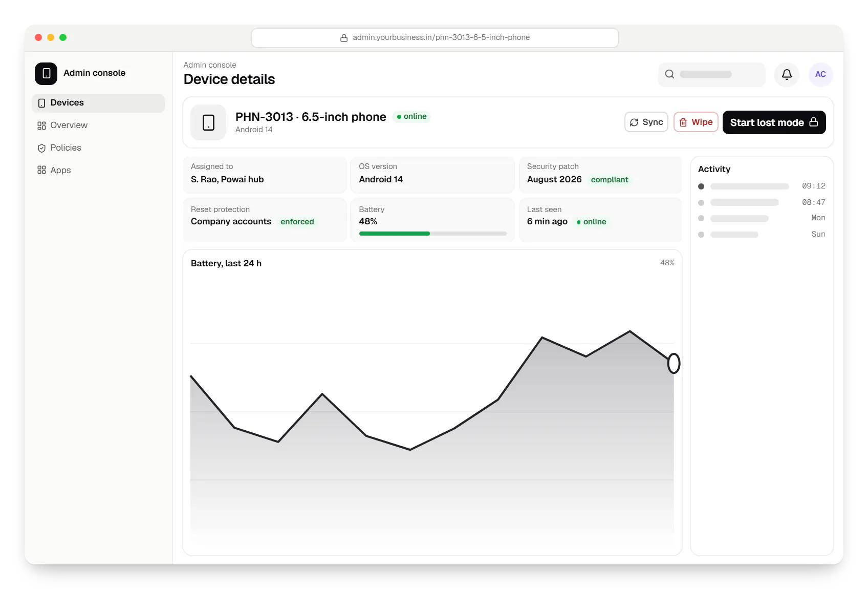Click the online status badge near device name
This screenshot has width=868, height=589.
[x=412, y=117]
